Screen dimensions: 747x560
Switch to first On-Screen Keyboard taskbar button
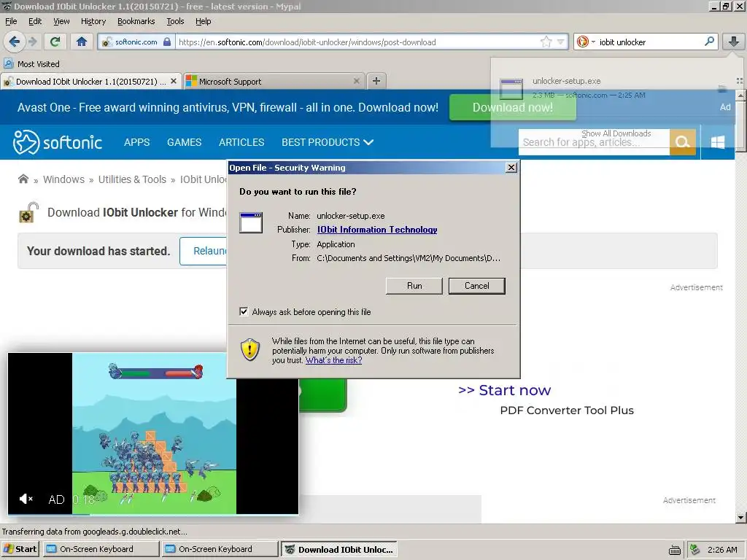[100, 549]
